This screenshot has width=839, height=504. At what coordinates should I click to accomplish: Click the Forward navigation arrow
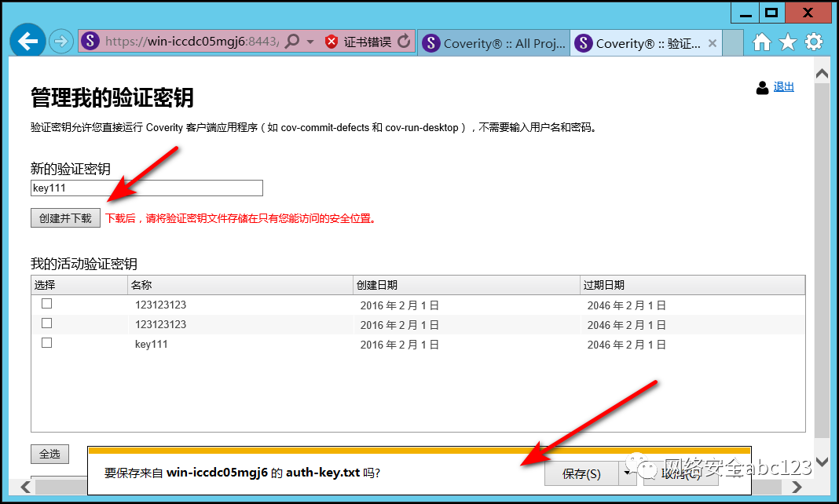60,40
